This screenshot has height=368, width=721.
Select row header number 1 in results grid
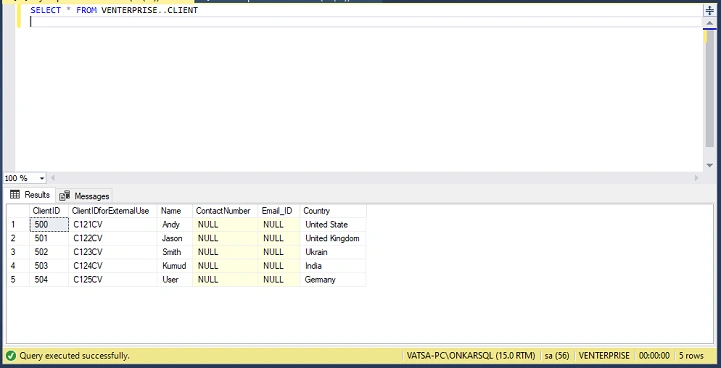(18, 224)
